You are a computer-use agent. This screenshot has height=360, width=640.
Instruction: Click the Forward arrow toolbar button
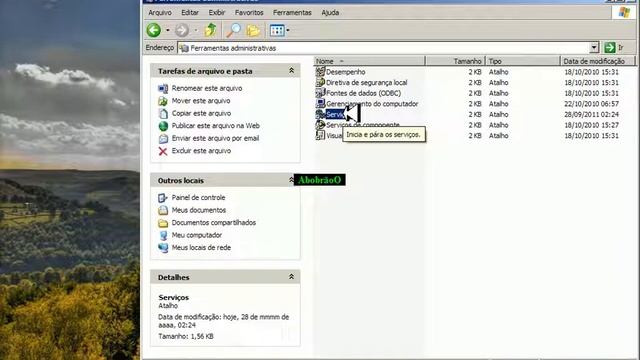click(x=182, y=30)
